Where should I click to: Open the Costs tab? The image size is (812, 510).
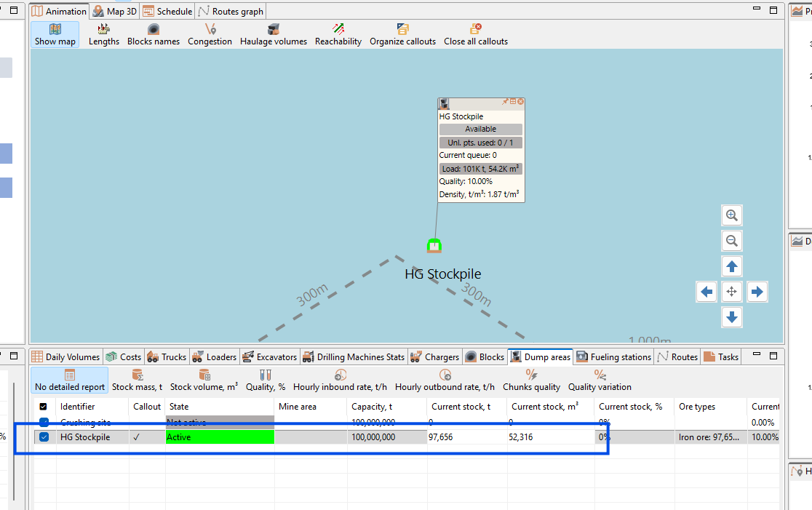click(x=124, y=356)
